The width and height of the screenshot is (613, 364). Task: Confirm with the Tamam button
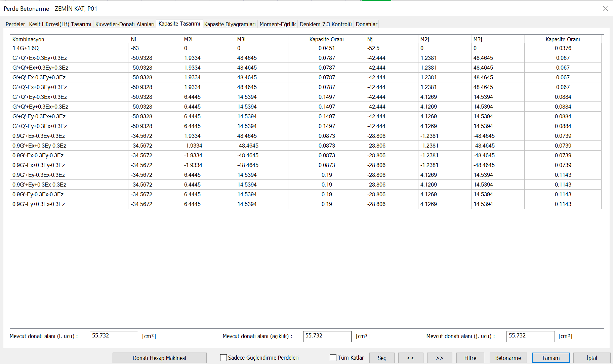550,358
